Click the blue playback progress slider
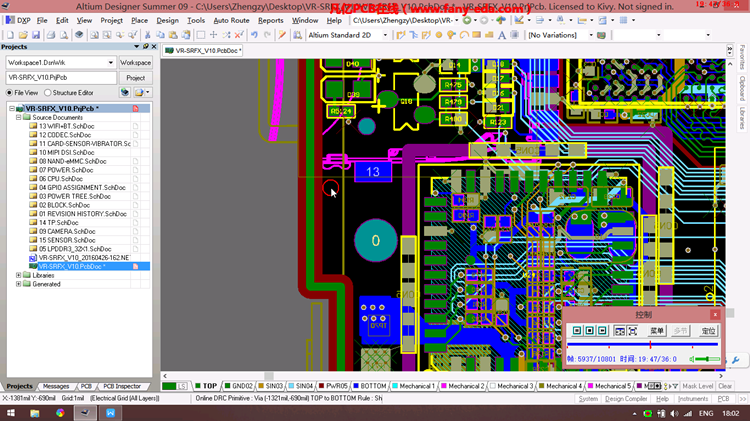 pos(650,345)
